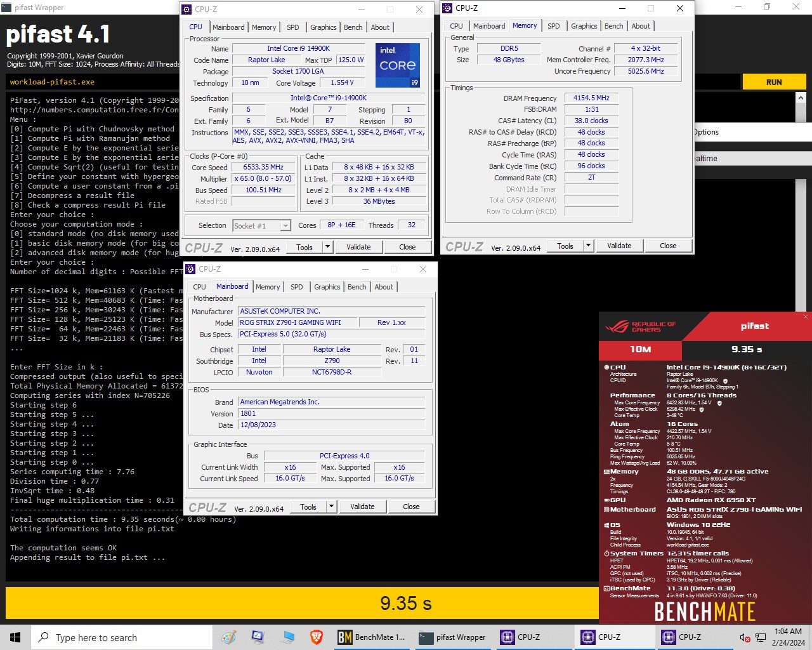This screenshot has width=812, height=650.
Task: Click Close button in CPU-Z processor window
Action: click(x=407, y=247)
